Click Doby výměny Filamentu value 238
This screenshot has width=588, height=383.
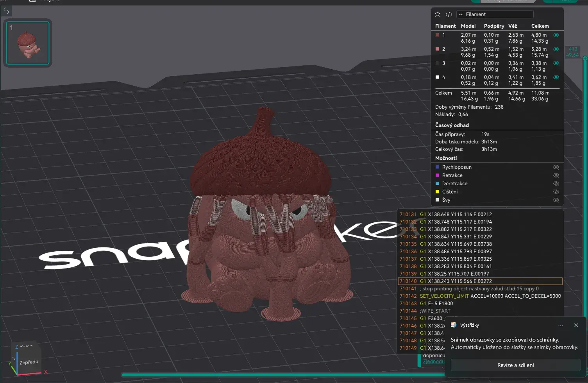coord(499,107)
